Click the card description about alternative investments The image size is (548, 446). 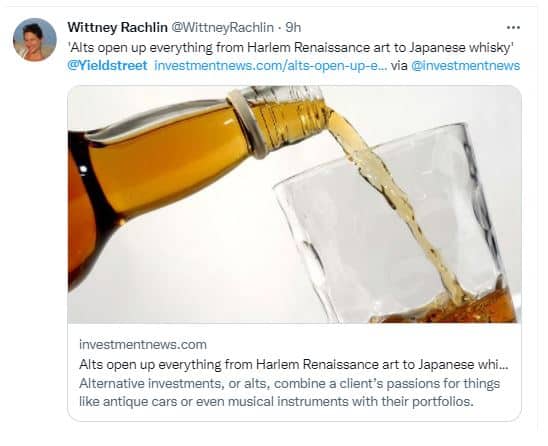(289, 393)
